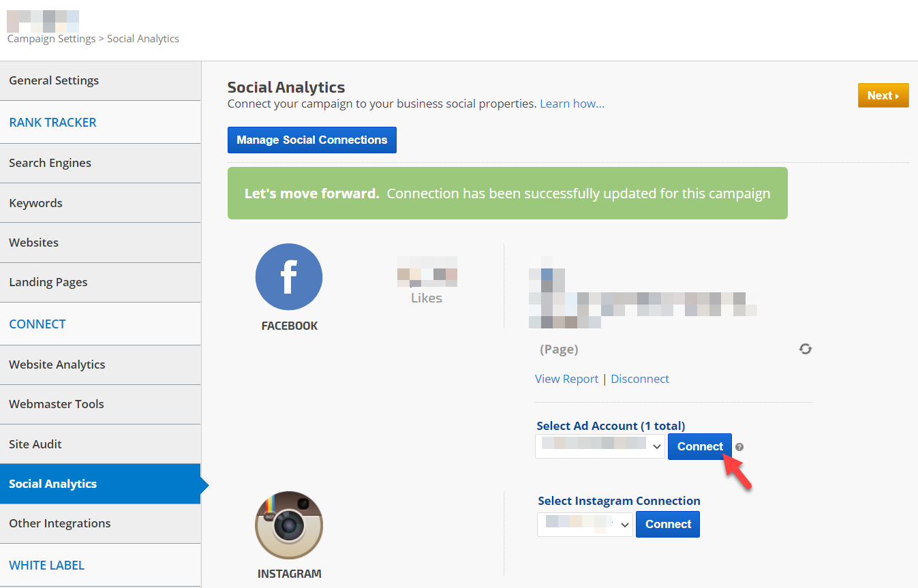Refresh the Facebook page connection
Image resolution: width=918 pixels, height=588 pixels.
[x=806, y=349]
